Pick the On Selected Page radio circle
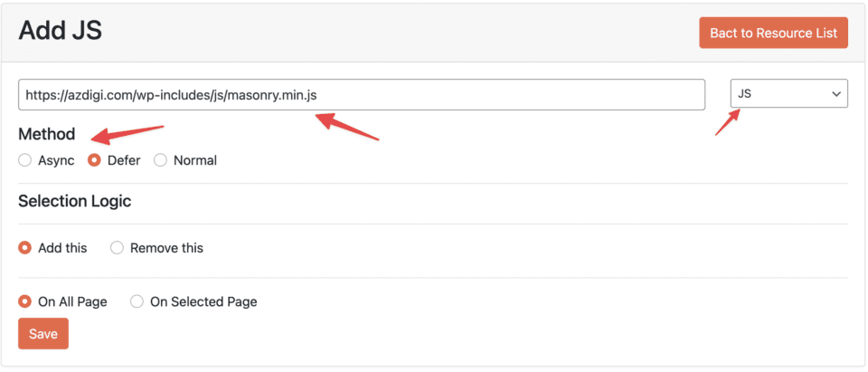Screen dimensions: 868x372 coord(137,301)
